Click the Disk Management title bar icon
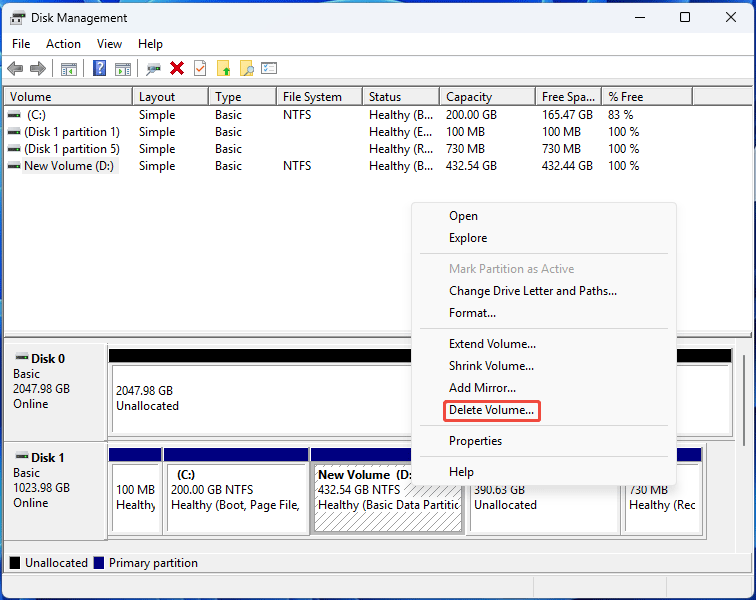The image size is (756, 600). [x=17, y=18]
